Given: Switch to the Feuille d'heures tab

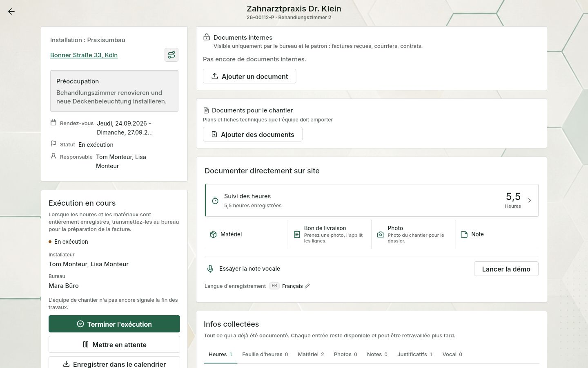Looking at the screenshot, I should (265, 355).
